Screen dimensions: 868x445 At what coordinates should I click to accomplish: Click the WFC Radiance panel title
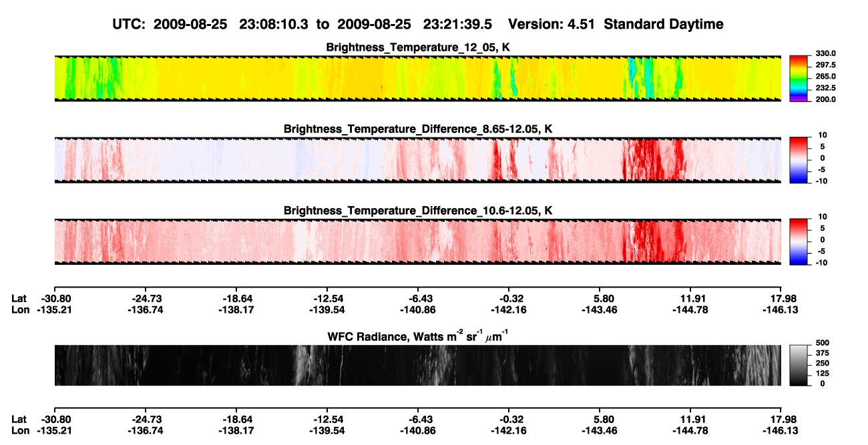418,336
